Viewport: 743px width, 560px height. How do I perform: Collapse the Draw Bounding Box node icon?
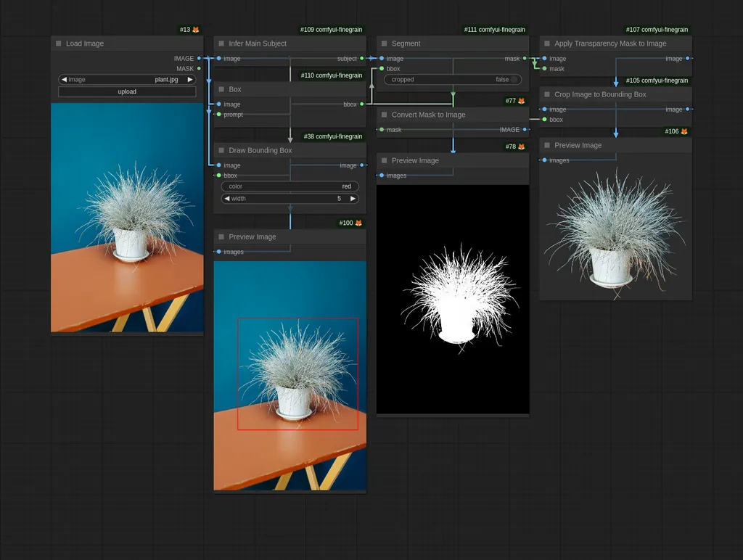[x=222, y=150]
